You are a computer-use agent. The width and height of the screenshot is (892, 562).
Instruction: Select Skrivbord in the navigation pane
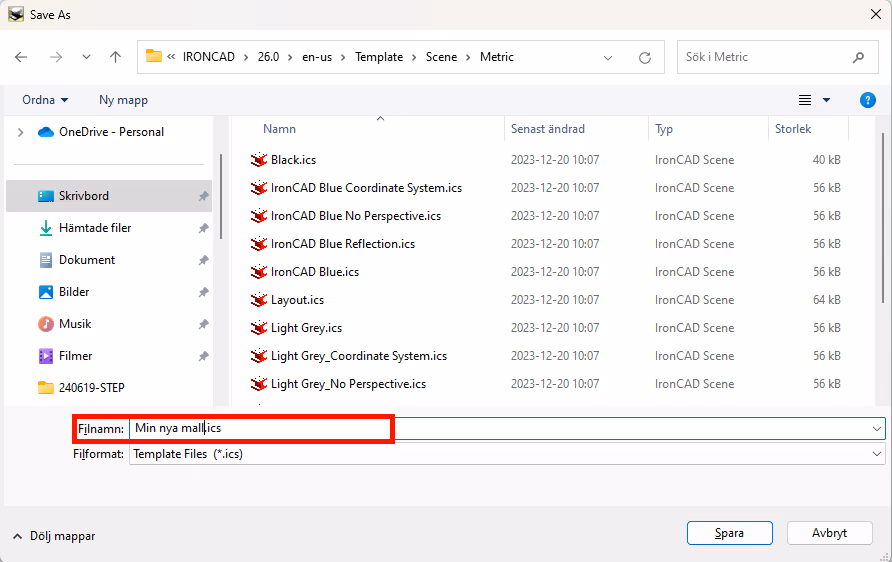pos(109,196)
